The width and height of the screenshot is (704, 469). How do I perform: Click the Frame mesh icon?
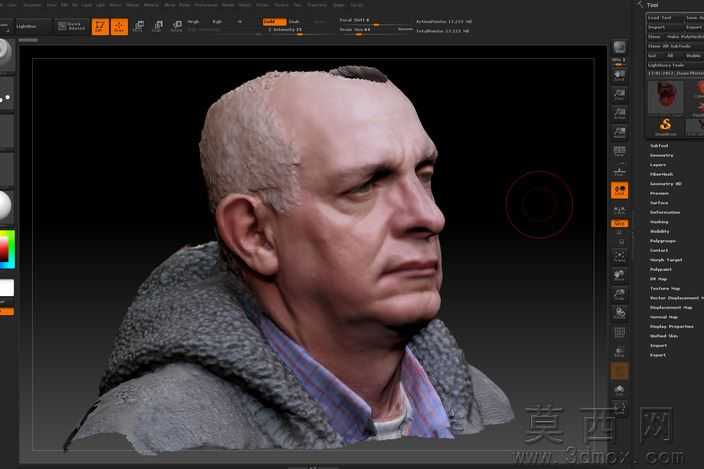coord(620,256)
